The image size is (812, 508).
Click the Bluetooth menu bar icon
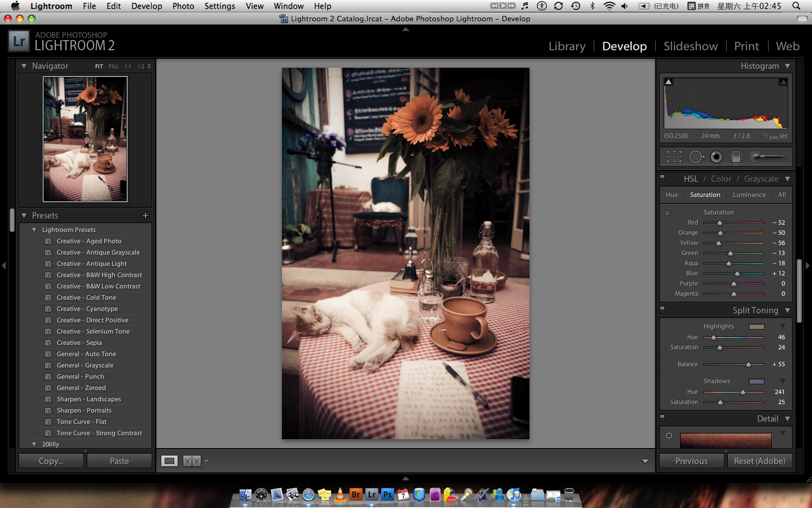pos(592,6)
